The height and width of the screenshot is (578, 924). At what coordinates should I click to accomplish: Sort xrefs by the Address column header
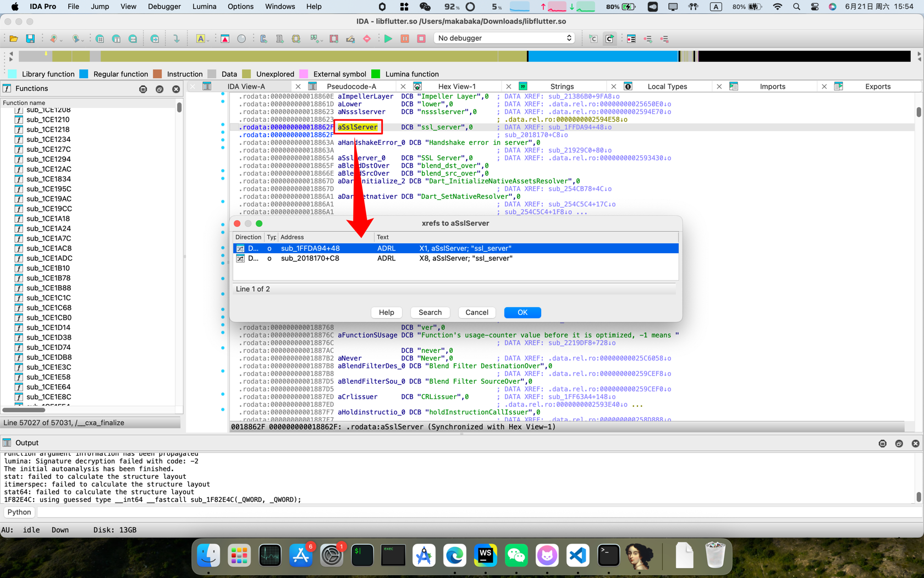pyautogui.click(x=326, y=237)
